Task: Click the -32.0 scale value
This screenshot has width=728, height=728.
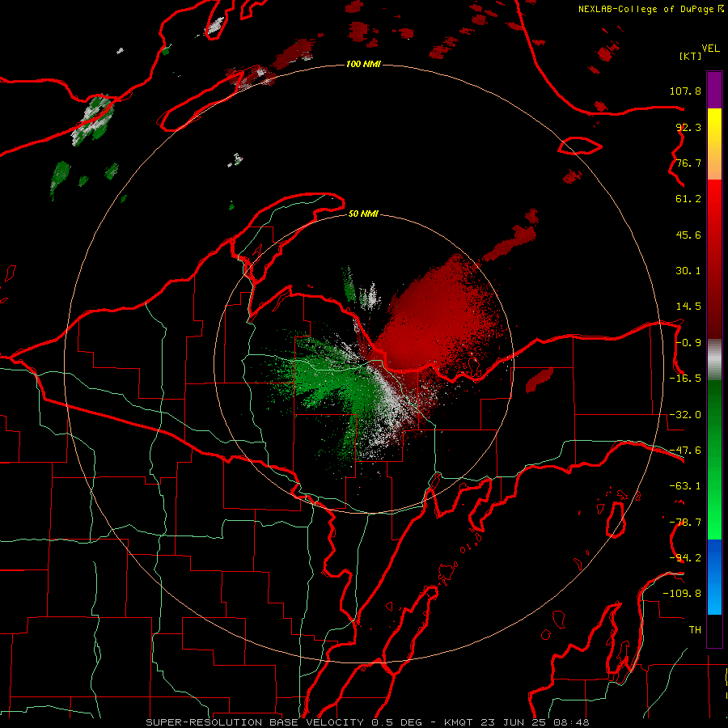Action: tap(685, 415)
